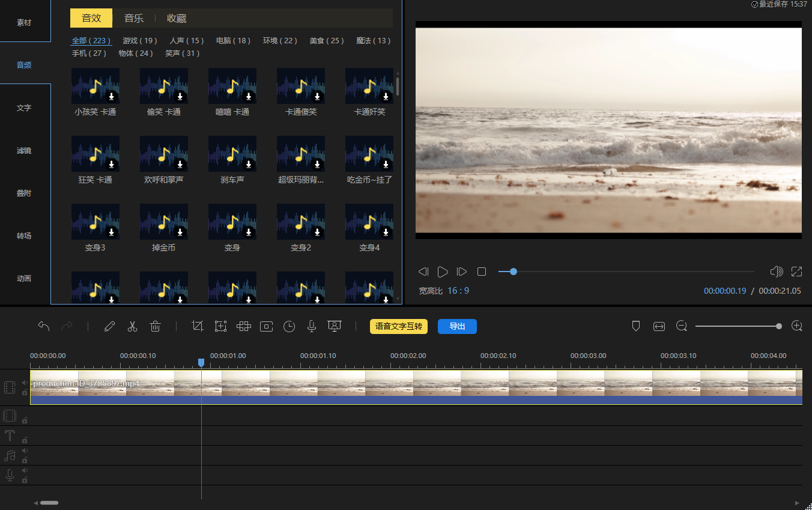The height and width of the screenshot is (510, 812).
Task: Mute the music track
Action: (25, 450)
